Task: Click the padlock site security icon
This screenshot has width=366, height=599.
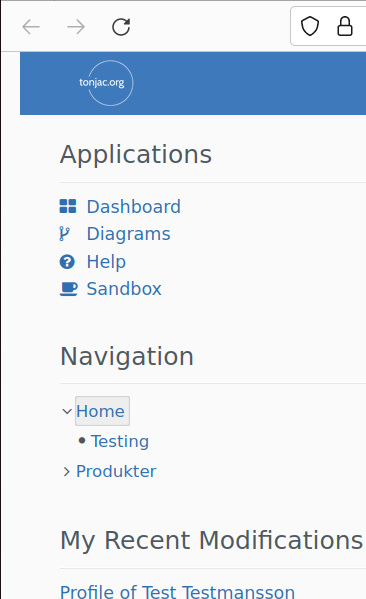Action: [x=345, y=26]
